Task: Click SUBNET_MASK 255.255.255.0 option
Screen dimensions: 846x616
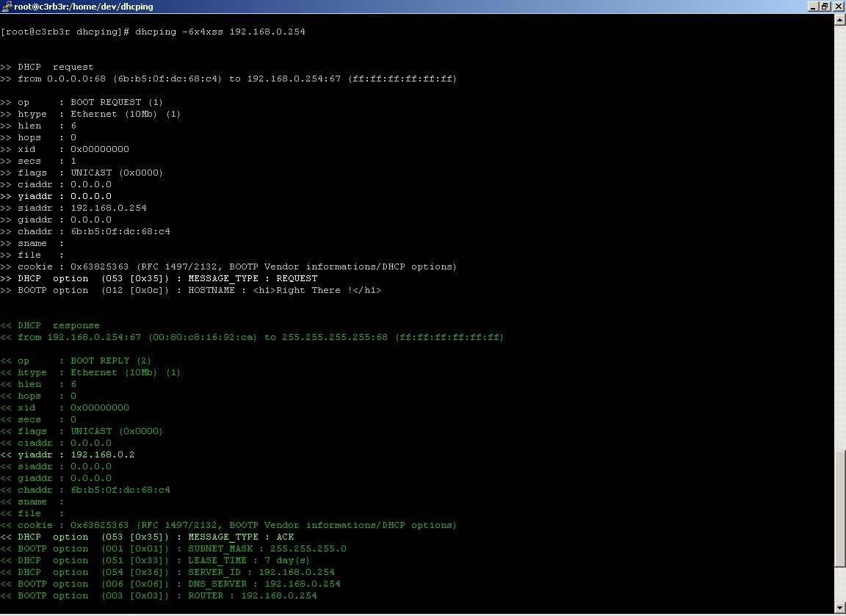Action: 174,548
